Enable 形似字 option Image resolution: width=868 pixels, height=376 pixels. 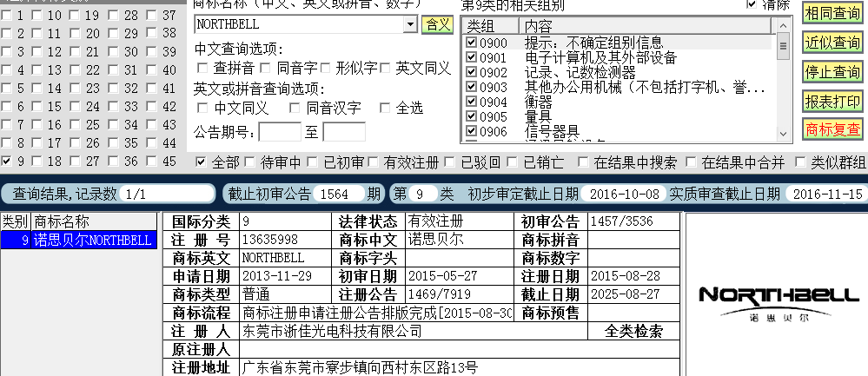[x=326, y=68]
